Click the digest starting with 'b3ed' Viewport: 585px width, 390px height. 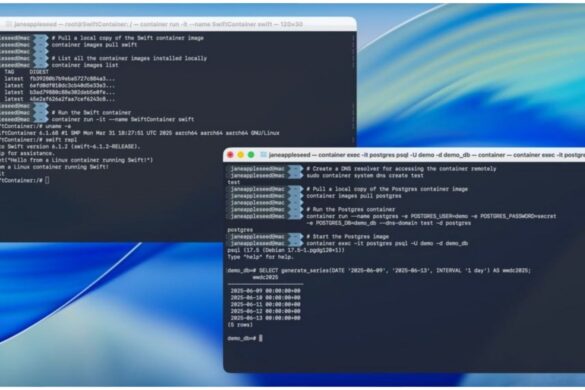72,92
